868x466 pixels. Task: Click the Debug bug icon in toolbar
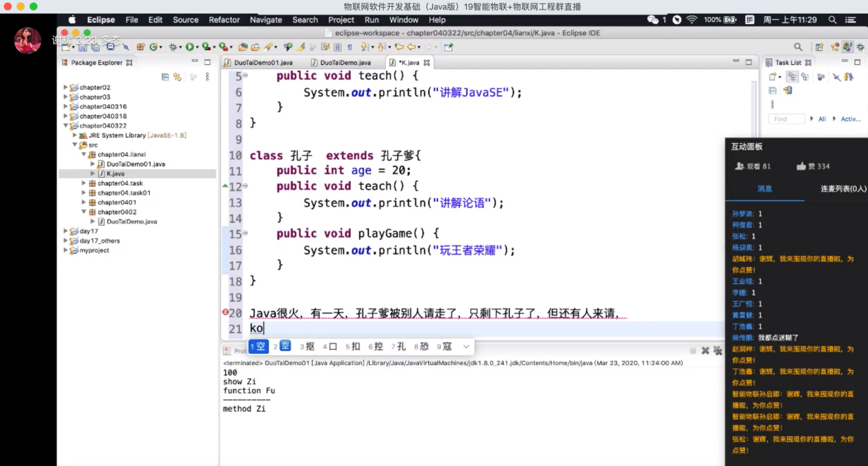(173, 47)
